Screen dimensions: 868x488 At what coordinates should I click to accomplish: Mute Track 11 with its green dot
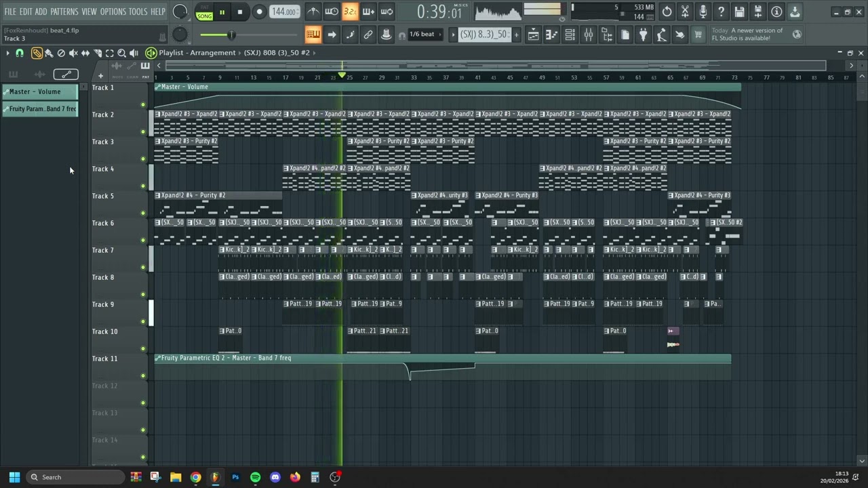click(x=143, y=375)
